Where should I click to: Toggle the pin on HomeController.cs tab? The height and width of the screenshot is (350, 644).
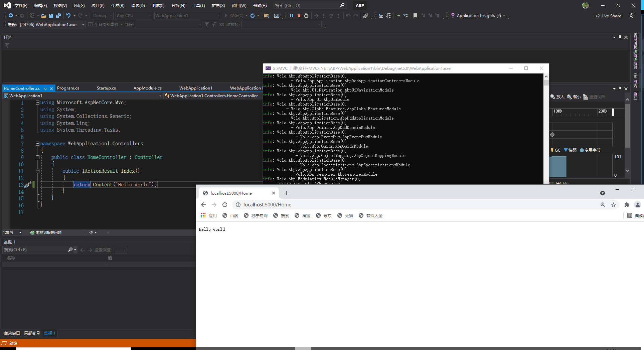(45, 89)
